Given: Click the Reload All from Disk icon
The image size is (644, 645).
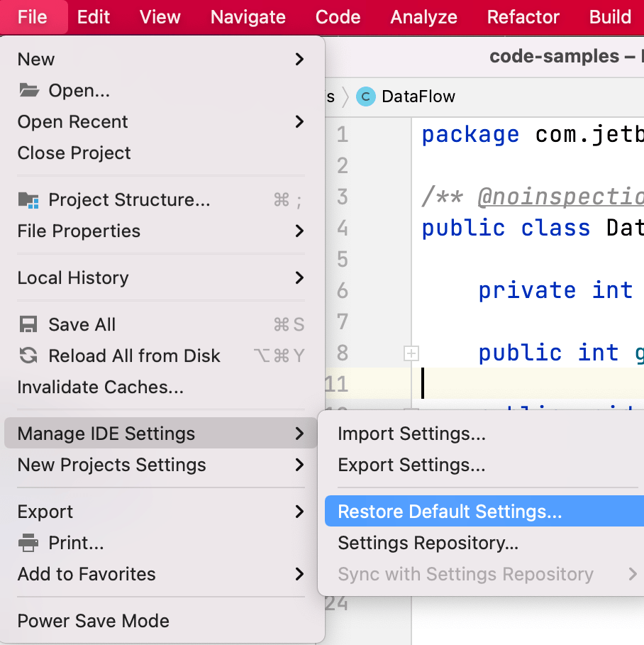Looking at the screenshot, I should (x=28, y=356).
